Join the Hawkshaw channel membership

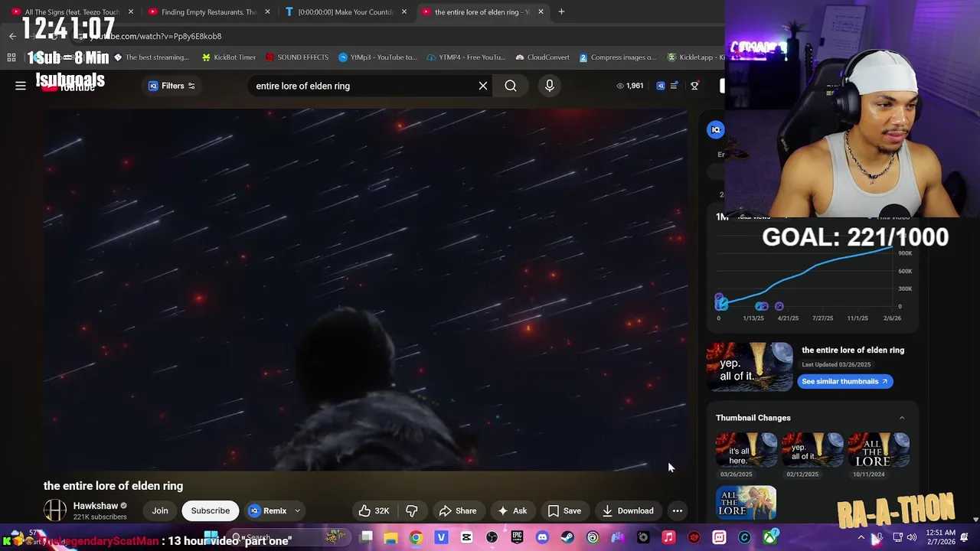coord(160,510)
